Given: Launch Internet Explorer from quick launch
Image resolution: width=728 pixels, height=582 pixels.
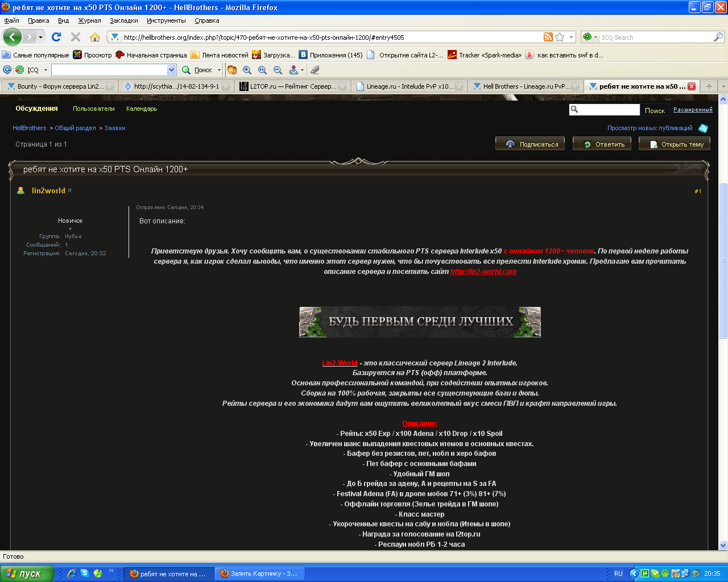Looking at the screenshot, I should pos(72,573).
